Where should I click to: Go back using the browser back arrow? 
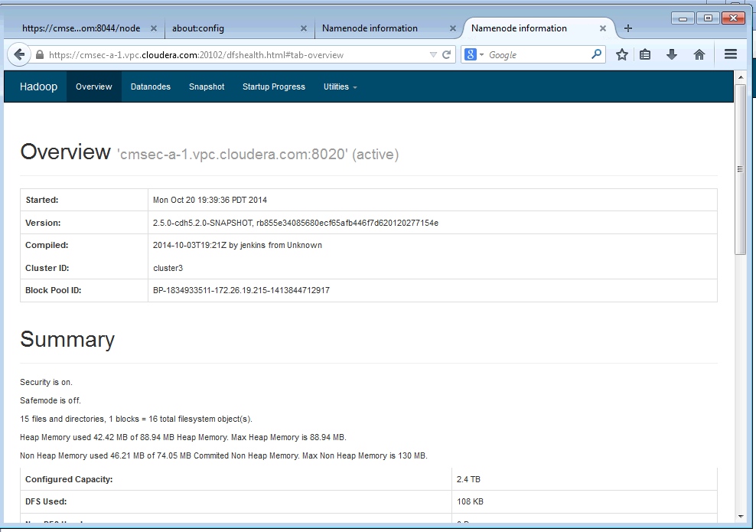[x=19, y=54]
